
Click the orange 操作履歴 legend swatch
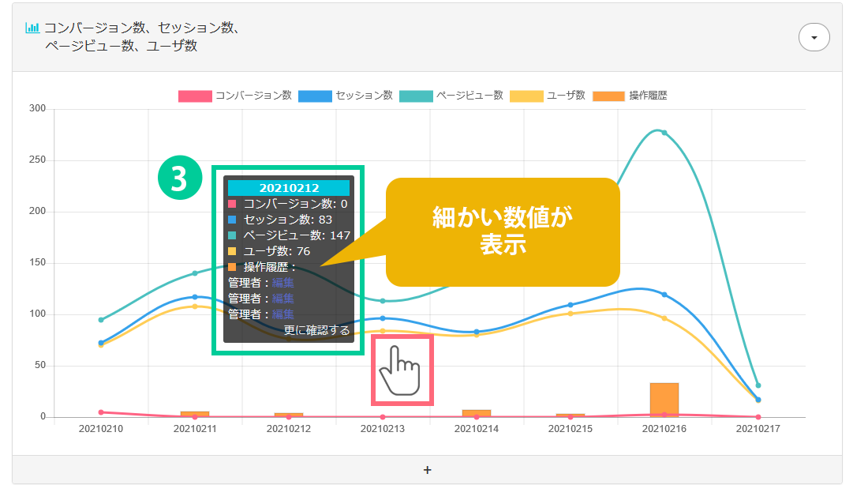tap(608, 96)
